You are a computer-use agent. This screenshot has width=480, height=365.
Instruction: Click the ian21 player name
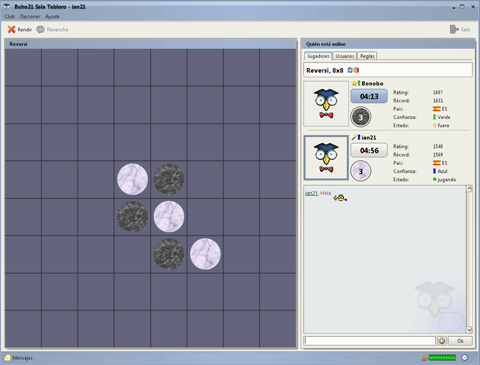(x=369, y=137)
